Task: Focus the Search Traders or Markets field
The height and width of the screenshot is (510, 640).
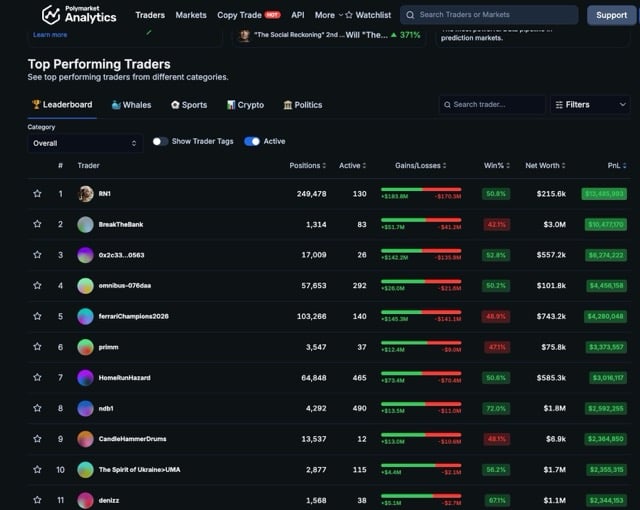Action: [489, 15]
